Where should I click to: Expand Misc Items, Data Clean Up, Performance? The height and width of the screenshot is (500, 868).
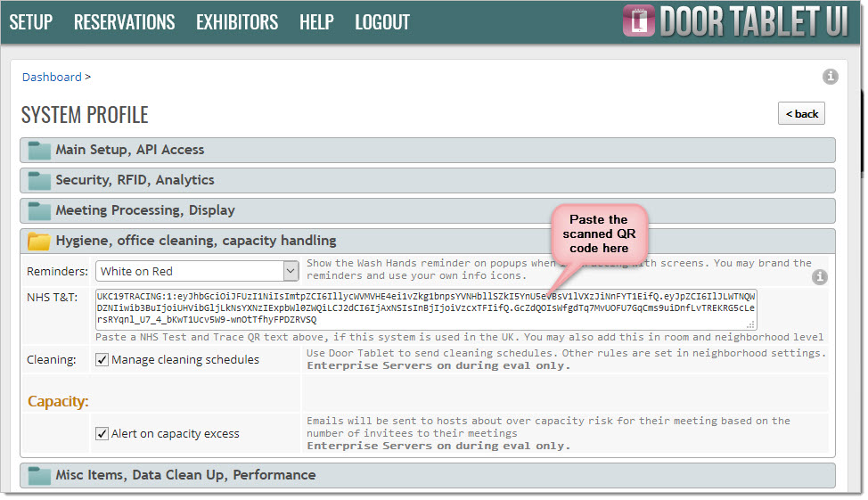pos(185,475)
